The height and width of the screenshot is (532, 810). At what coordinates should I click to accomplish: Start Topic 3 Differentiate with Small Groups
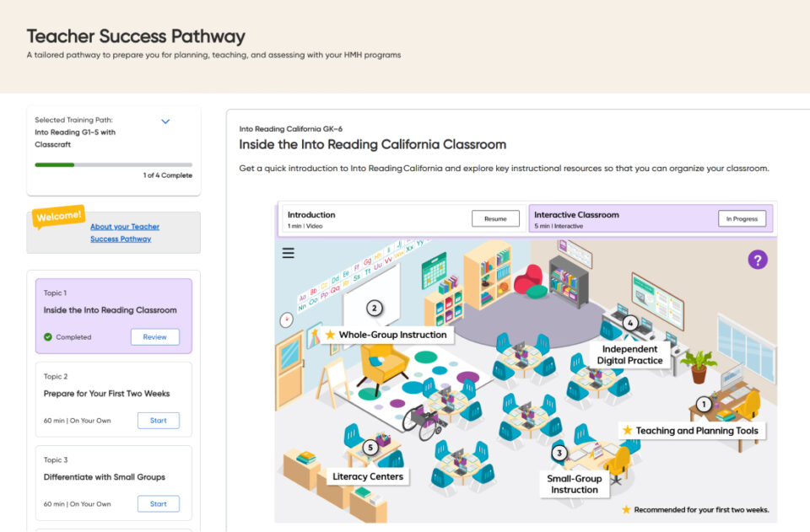pos(159,503)
